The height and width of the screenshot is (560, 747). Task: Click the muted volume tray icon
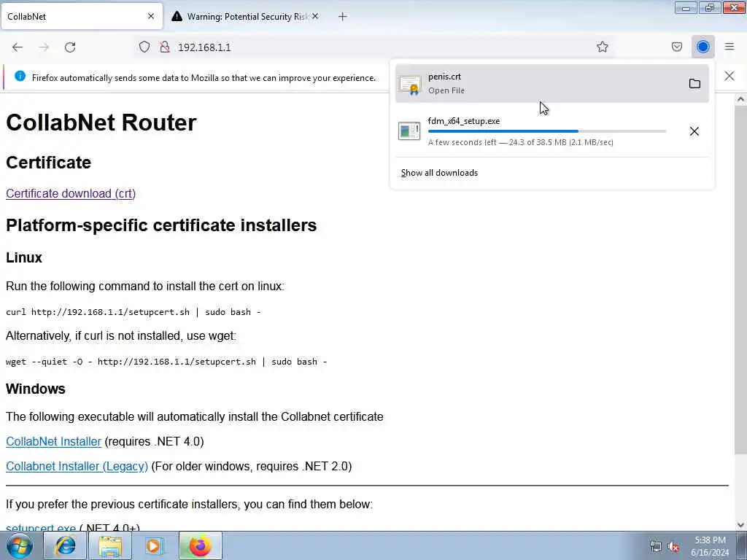point(673,547)
